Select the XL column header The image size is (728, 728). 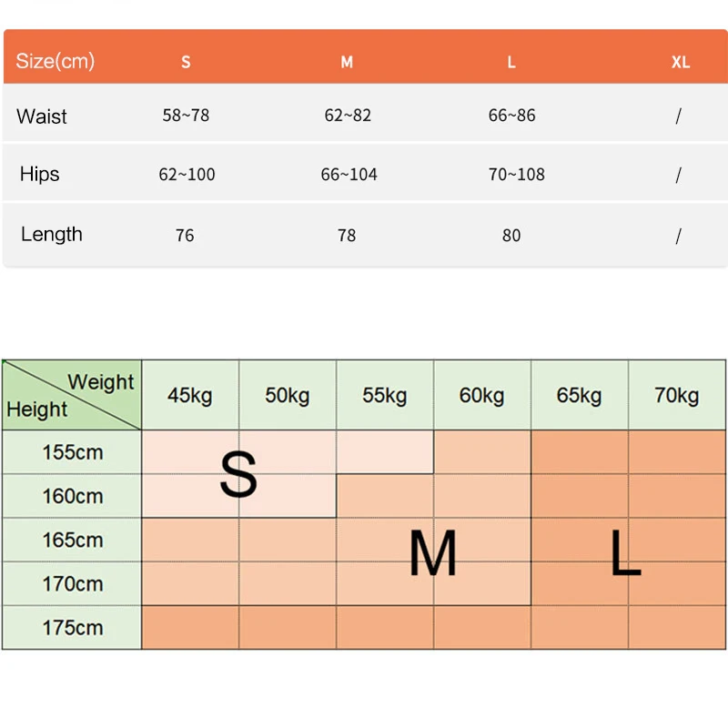click(680, 63)
